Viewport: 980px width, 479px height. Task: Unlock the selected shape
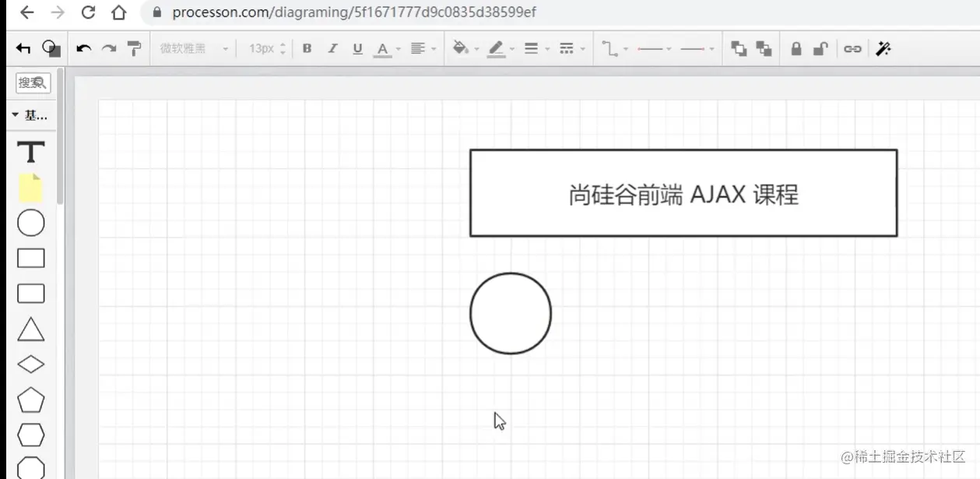point(820,48)
